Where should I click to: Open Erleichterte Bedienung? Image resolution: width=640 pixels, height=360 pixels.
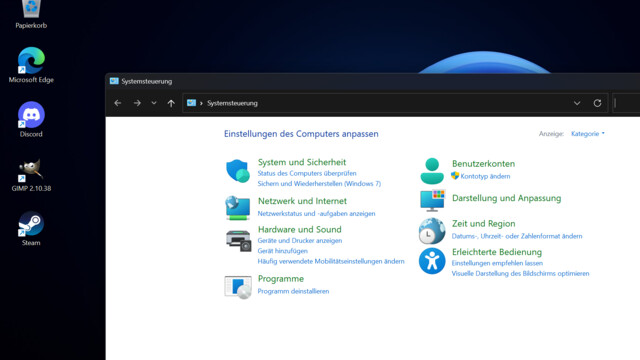click(497, 252)
